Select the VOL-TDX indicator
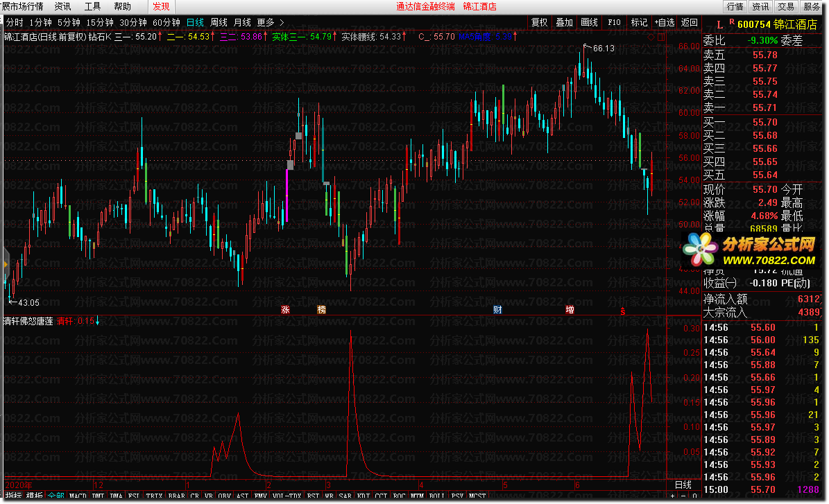Viewport: 829px width, 504px height. (287, 496)
